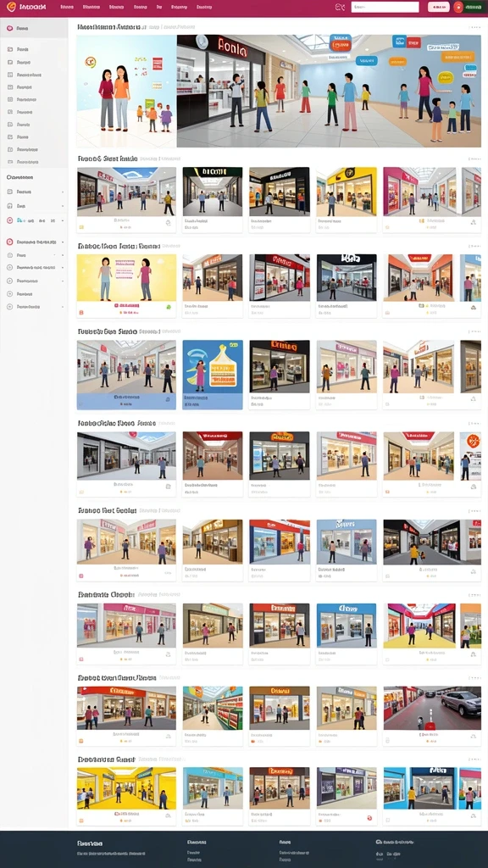Expand the first item under sidebar second heading
The width and height of the screenshot is (488, 868).
pyautogui.click(x=34, y=192)
